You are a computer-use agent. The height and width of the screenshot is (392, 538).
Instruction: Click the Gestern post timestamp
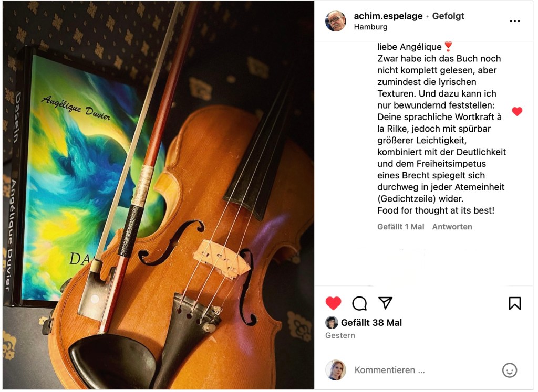point(340,335)
